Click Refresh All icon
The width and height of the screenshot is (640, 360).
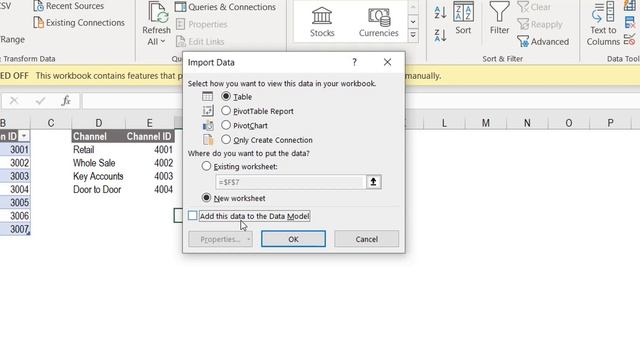pyautogui.click(x=157, y=13)
